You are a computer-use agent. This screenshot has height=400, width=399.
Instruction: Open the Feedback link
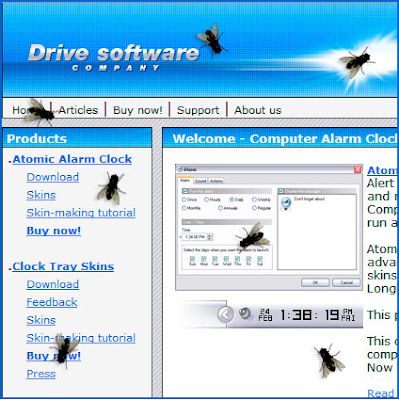click(x=52, y=302)
